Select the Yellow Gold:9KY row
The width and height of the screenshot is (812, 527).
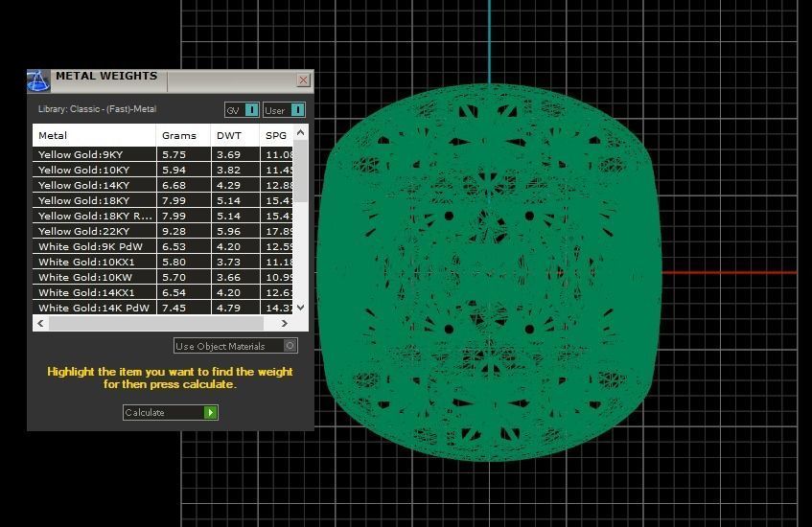163,154
